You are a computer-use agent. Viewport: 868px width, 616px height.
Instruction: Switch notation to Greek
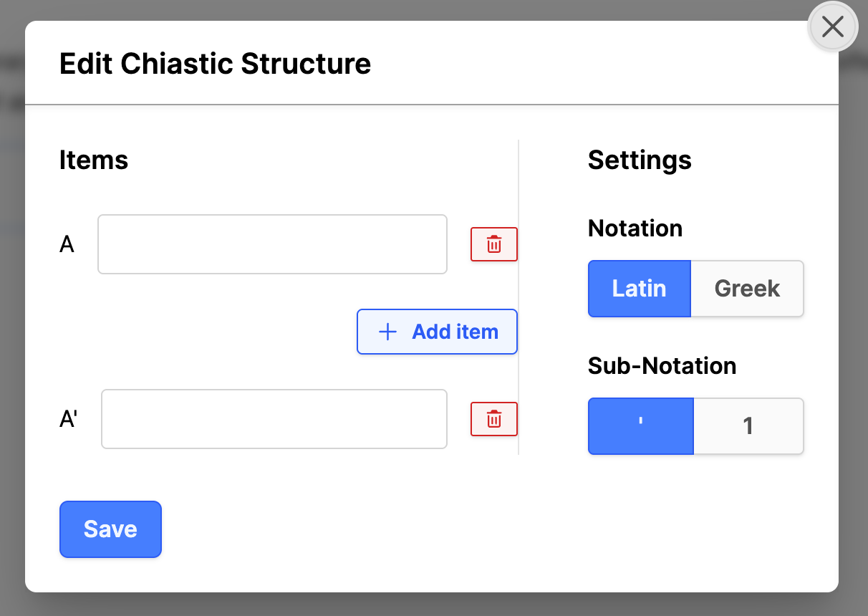(747, 288)
